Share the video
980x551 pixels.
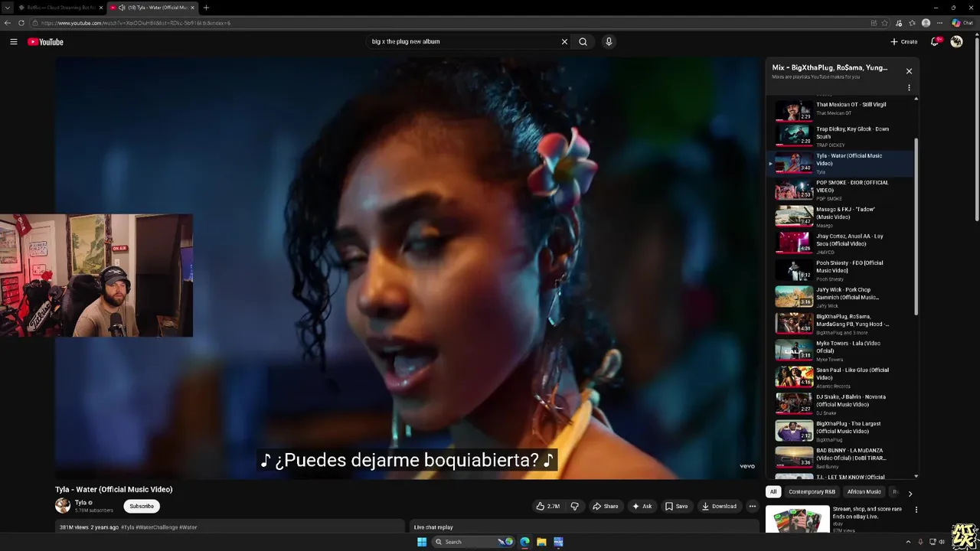coord(605,506)
